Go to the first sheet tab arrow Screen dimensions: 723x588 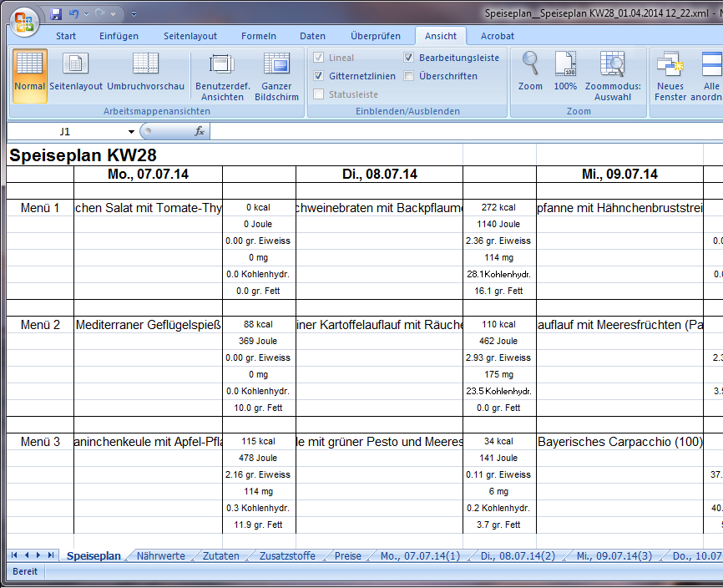point(14,555)
